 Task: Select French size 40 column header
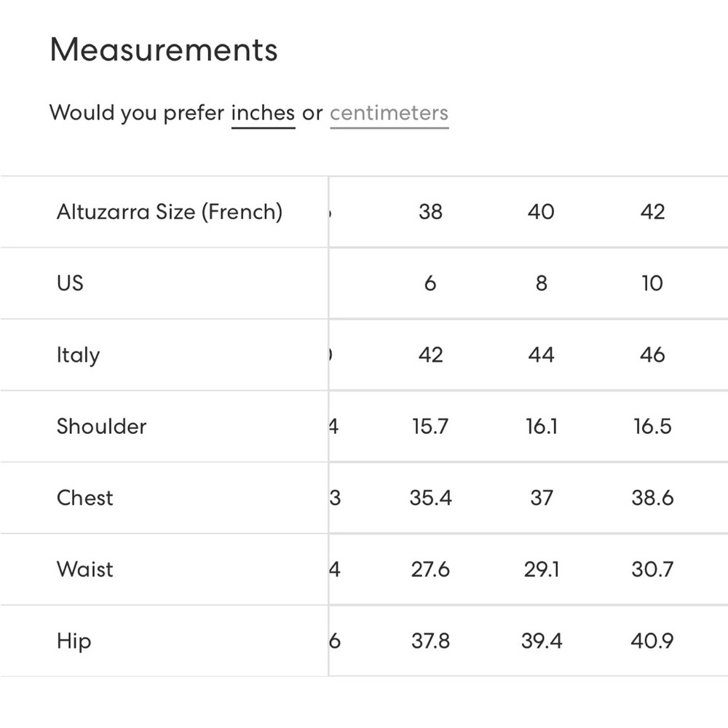(541, 212)
